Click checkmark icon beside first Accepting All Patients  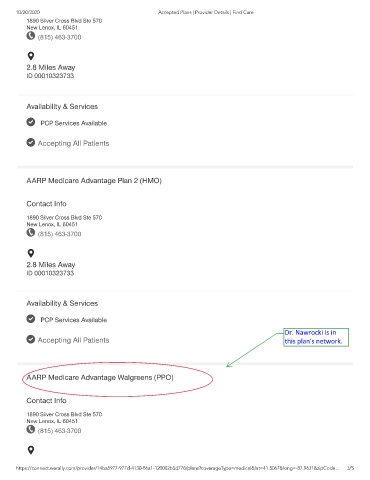tap(31, 142)
